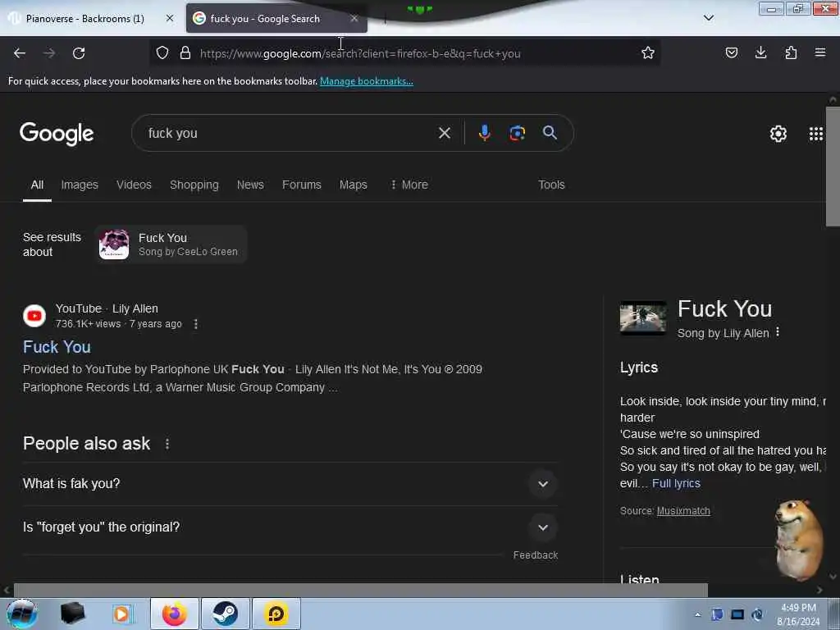Open the Fuck You YouTube result link
Screen dimensions: 840x630
point(57,347)
